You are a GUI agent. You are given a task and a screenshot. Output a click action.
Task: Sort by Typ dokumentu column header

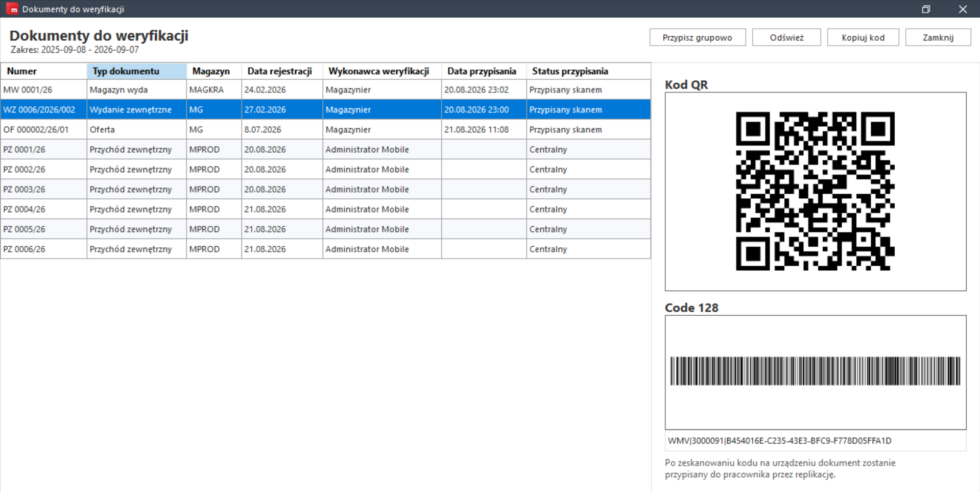pyautogui.click(x=137, y=71)
